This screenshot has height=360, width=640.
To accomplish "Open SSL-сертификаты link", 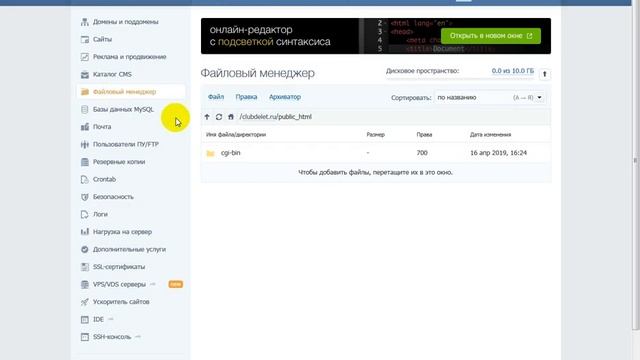I will click(119, 267).
